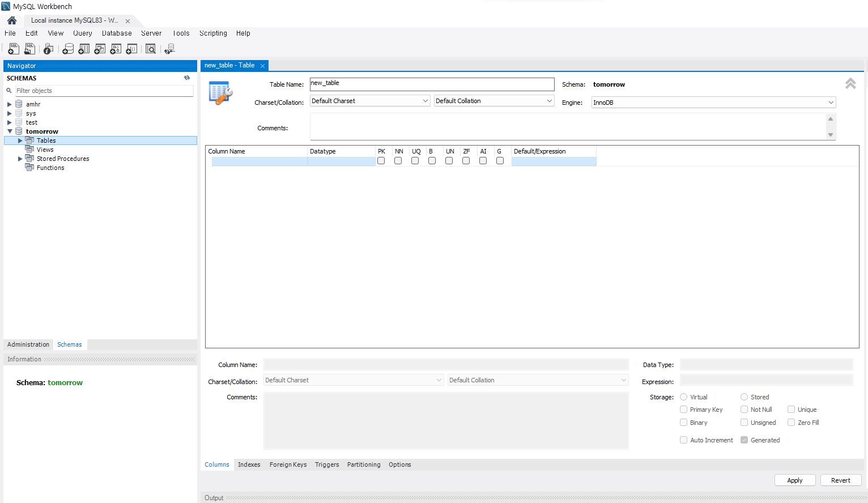Close the new_table editor tab

262,66
